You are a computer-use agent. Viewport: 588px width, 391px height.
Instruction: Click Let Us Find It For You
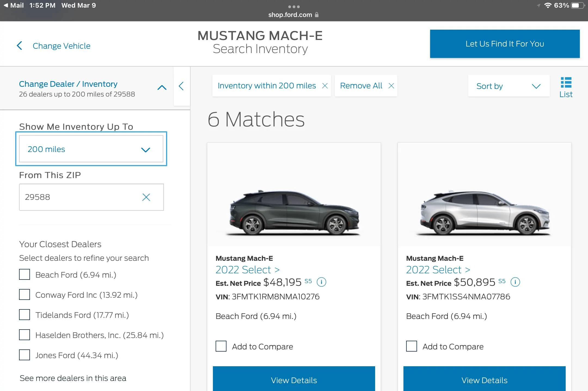point(505,44)
